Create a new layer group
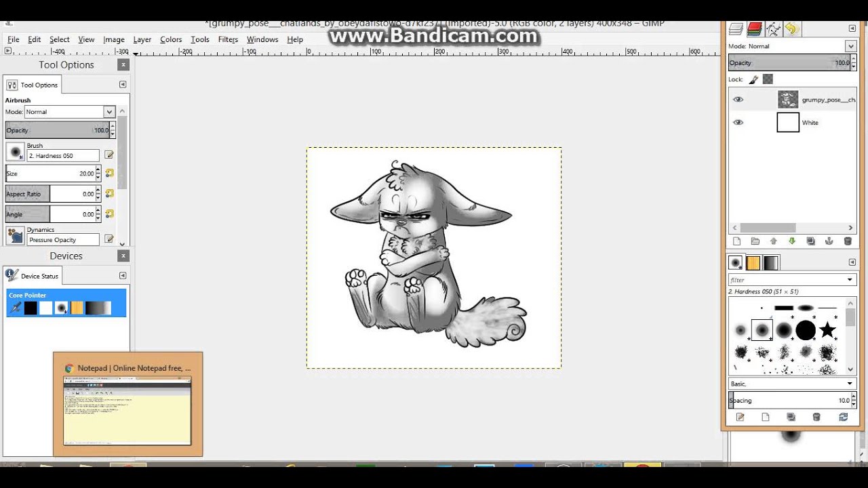Image resolution: width=868 pixels, height=488 pixels. tap(755, 241)
